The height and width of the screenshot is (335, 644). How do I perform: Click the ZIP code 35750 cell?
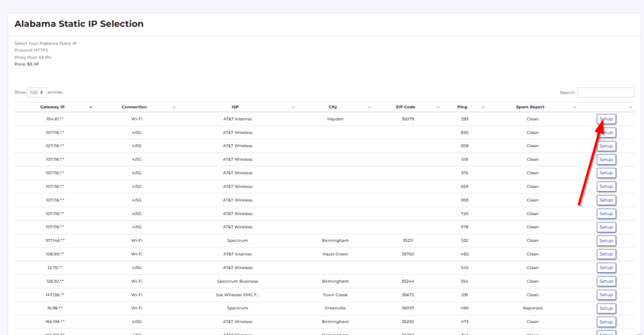pos(408,254)
